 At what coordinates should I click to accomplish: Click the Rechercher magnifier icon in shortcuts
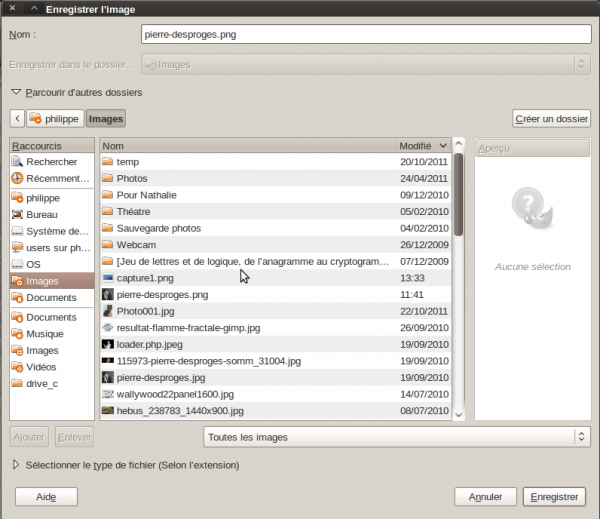17,162
